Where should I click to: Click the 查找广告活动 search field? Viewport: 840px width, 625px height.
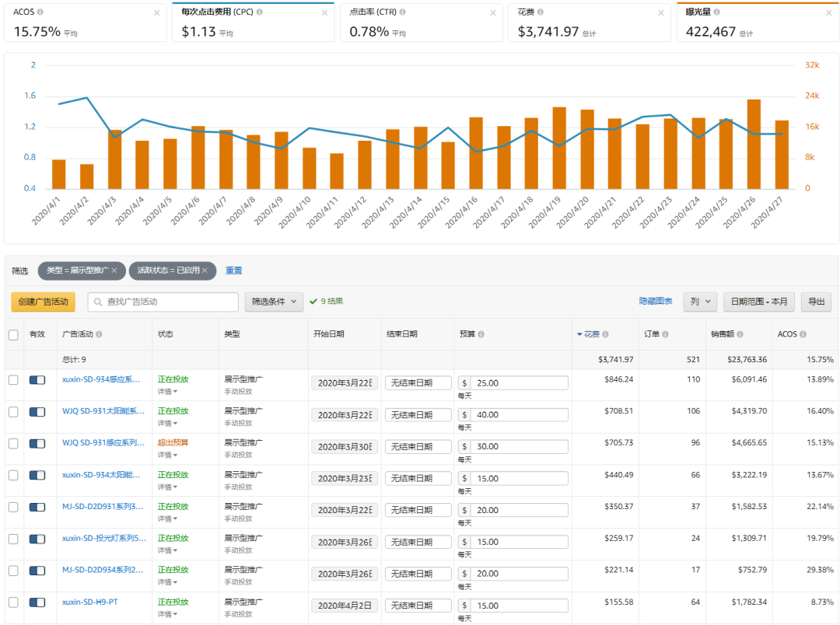[163, 302]
